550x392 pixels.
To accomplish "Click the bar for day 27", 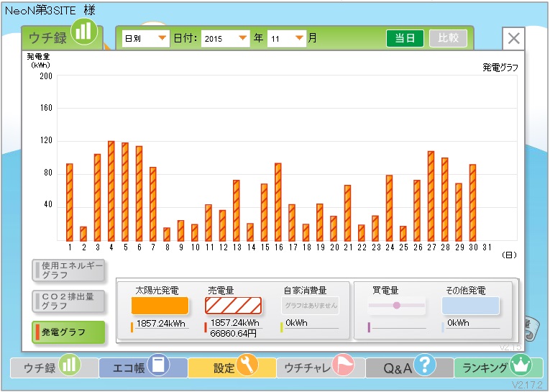I will [431, 196].
